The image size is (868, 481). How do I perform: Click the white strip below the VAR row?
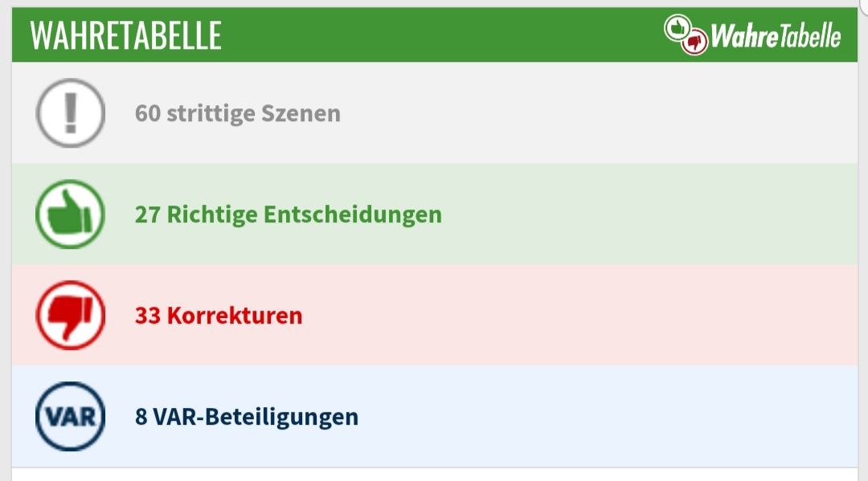[434, 475]
